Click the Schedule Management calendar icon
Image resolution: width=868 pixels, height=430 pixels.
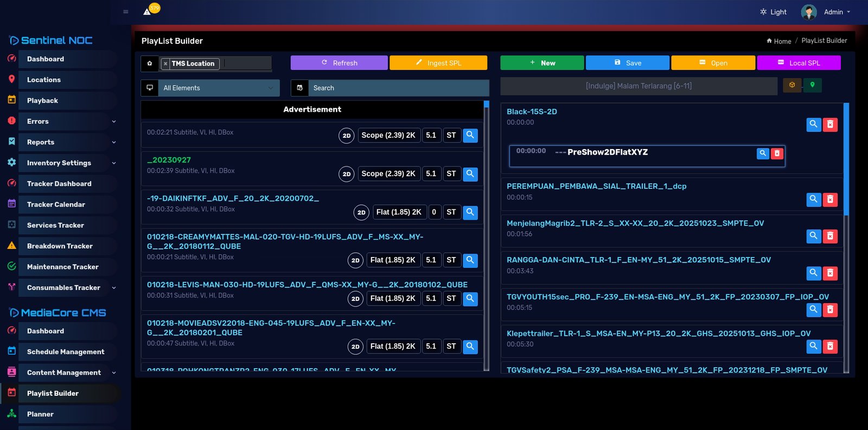(11, 351)
